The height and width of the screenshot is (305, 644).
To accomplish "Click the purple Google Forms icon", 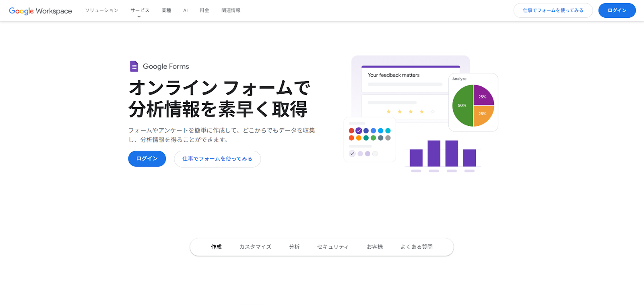I will click(x=134, y=66).
